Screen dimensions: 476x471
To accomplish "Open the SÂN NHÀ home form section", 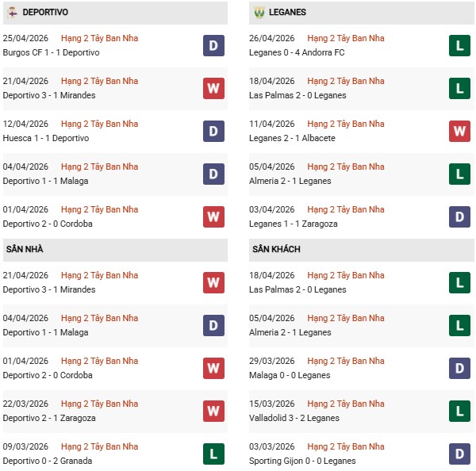I will (25, 249).
